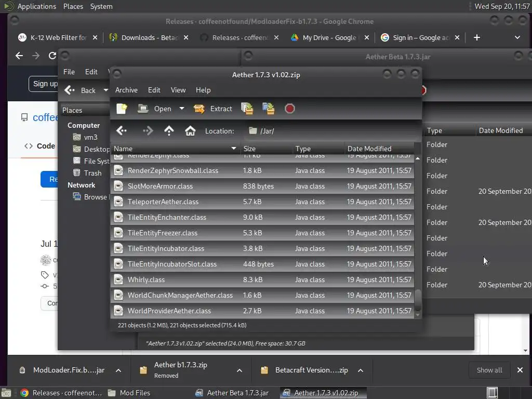Image resolution: width=532 pixels, height=399 pixels.
Task: Open File menu in file manager window
Action: (69, 72)
